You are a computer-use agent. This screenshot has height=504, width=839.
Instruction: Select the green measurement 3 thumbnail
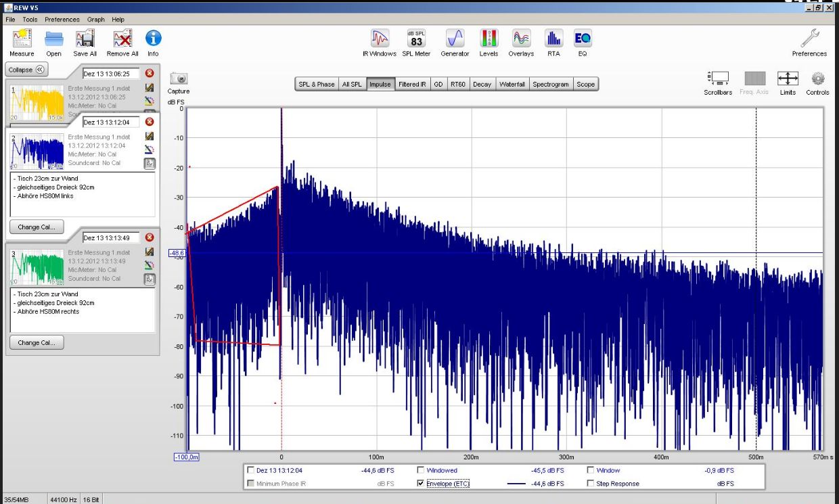[x=37, y=267]
